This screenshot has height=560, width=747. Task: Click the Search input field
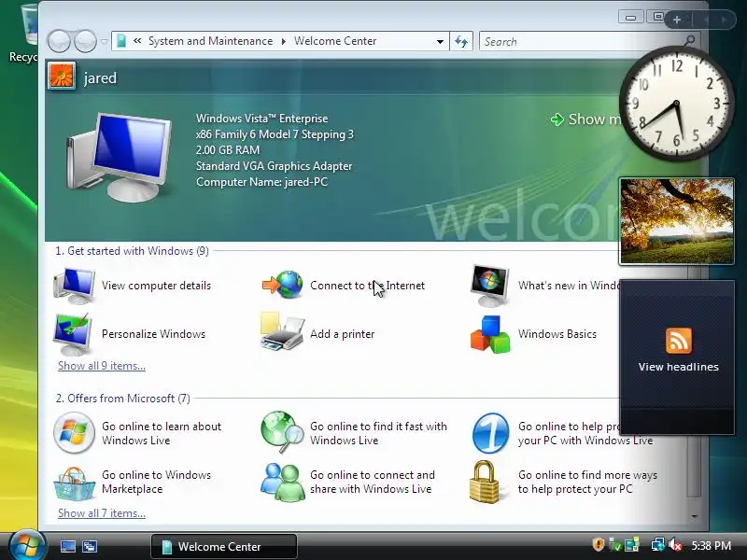click(x=581, y=41)
